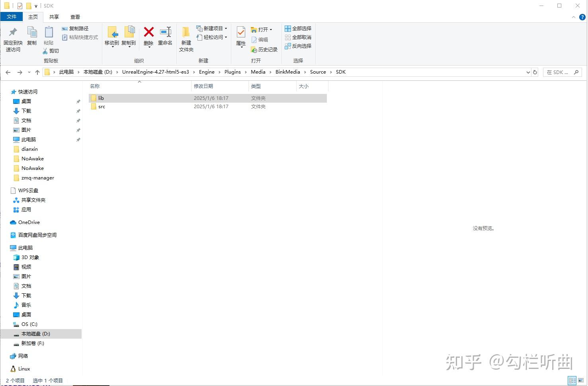Open Properties for the selected item
This screenshot has height=386, width=588.
point(240,38)
